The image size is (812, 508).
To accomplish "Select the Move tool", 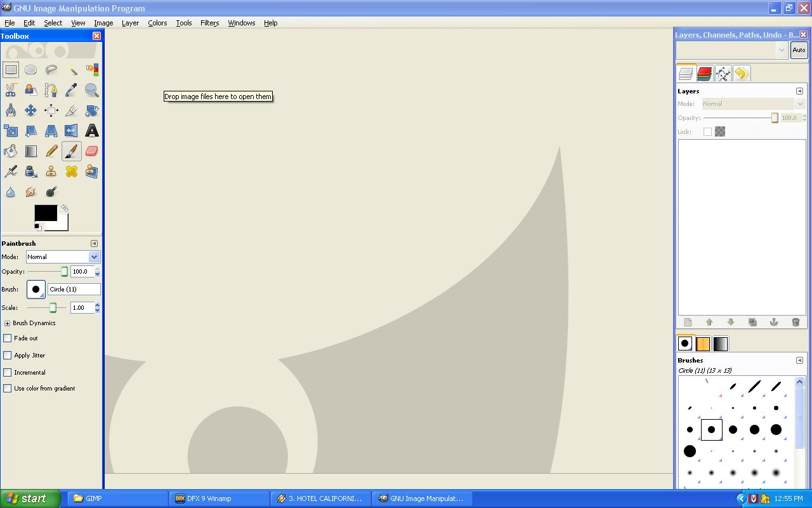I will (x=31, y=110).
